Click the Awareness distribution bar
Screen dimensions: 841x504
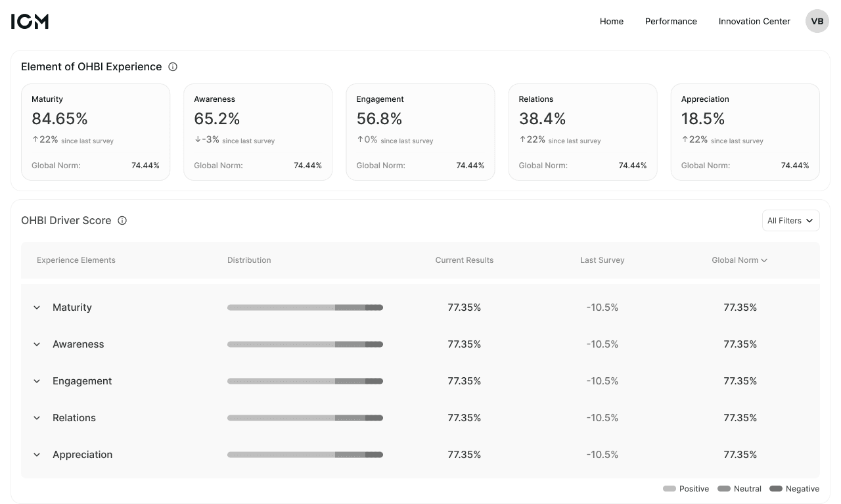click(x=305, y=344)
